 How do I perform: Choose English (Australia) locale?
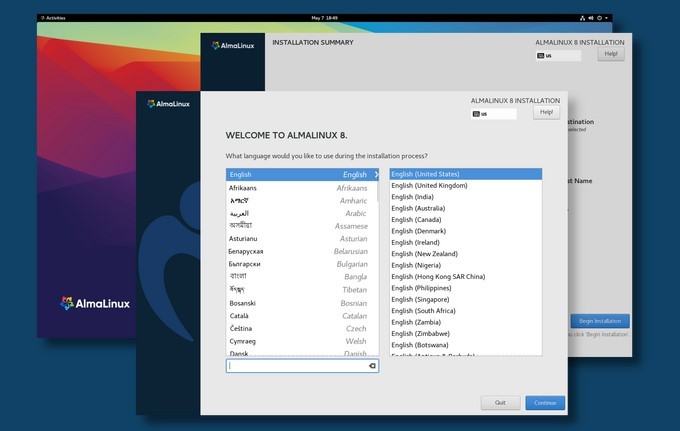pos(466,209)
